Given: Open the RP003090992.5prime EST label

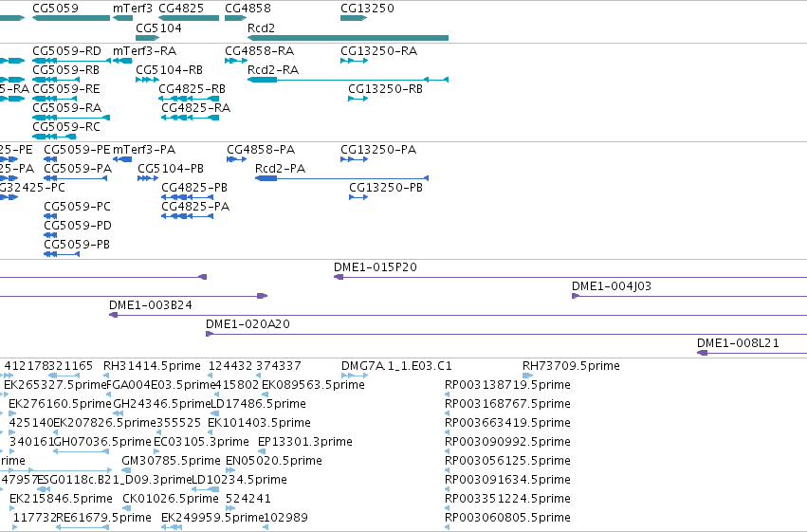Looking at the screenshot, I should [x=507, y=443].
